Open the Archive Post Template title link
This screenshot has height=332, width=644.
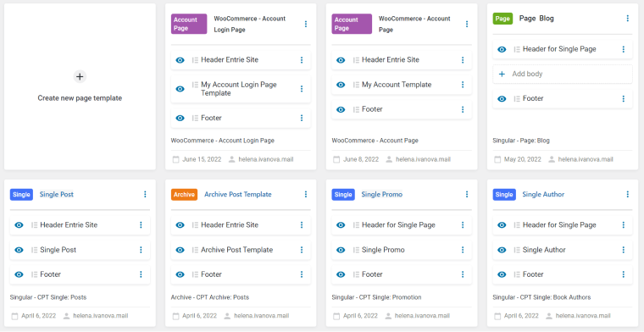[x=238, y=195]
